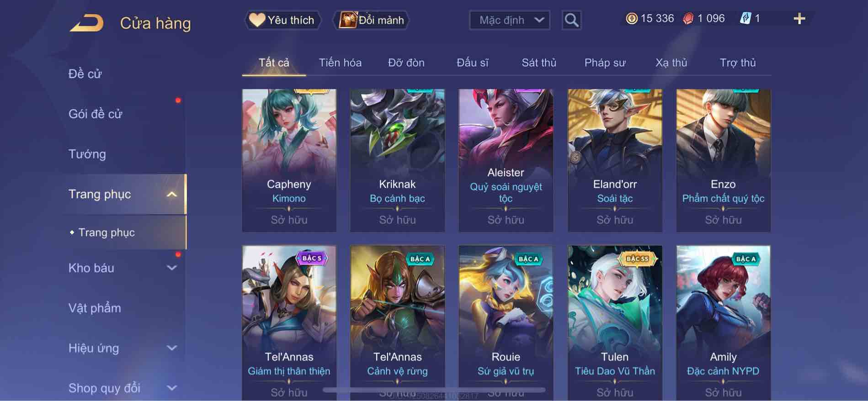868x401 pixels.
Task: Select the Tiến hóa tab
Action: pyautogui.click(x=340, y=63)
